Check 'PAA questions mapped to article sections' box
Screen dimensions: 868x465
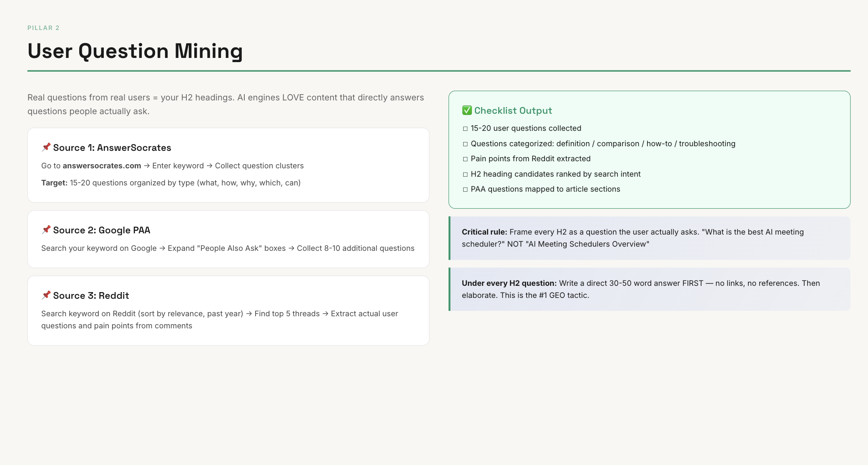pos(465,190)
